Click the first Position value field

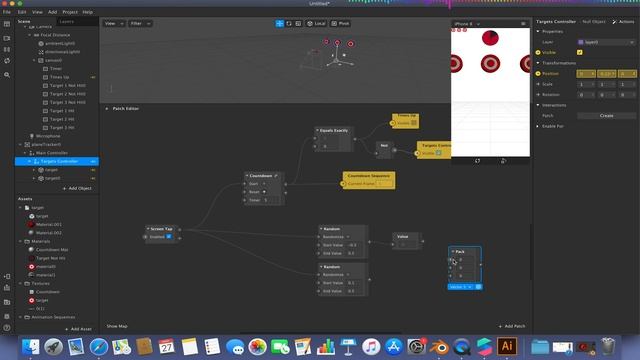click(586, 74)
